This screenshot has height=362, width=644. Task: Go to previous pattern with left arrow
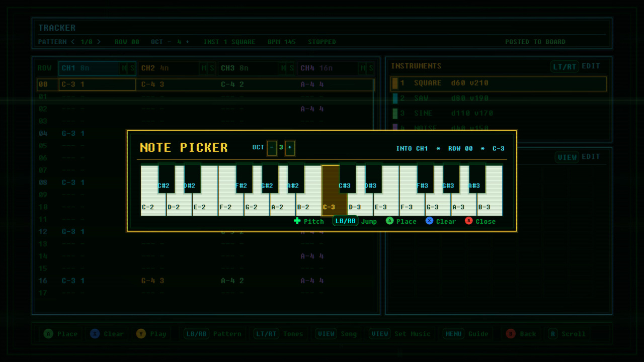pos(72,42)
